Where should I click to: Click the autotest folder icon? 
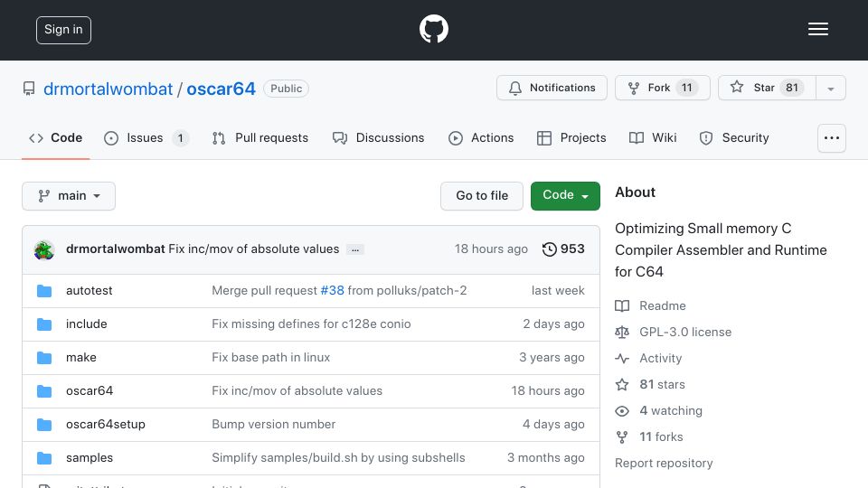(44, 290)
